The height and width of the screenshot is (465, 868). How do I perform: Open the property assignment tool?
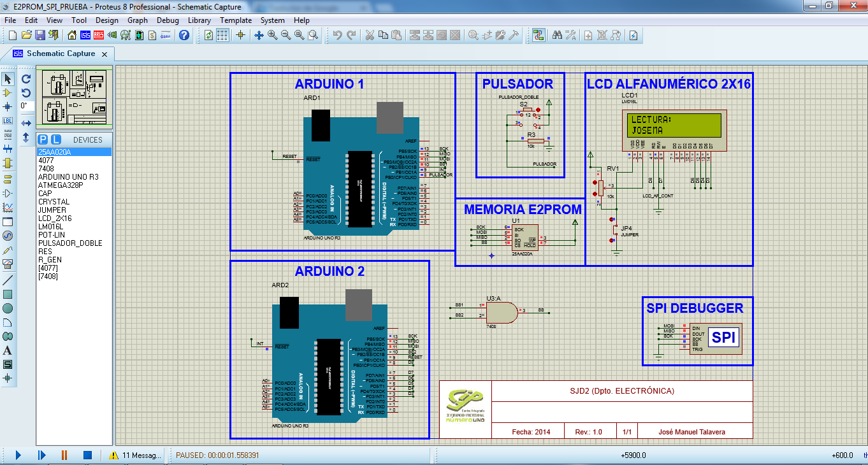[x=570, y=35]
